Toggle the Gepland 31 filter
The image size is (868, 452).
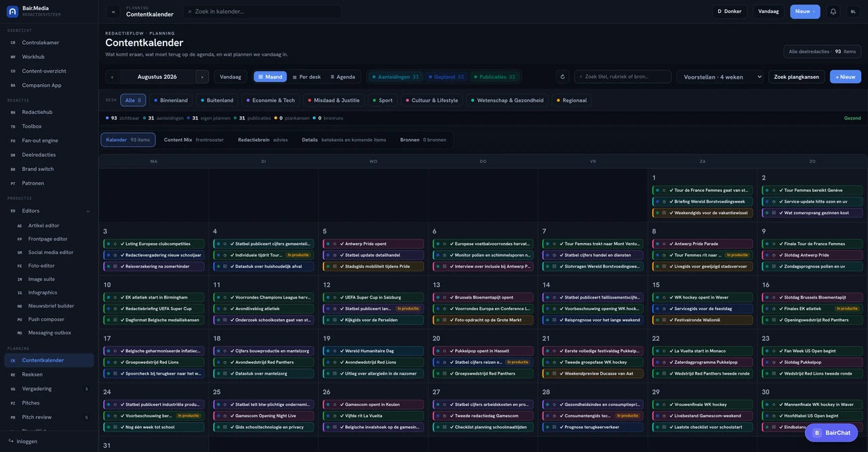[x=446, y=77]
